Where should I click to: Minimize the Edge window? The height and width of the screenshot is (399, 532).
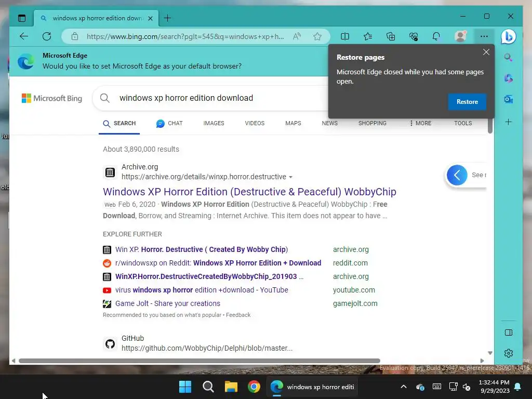[463, 16]
